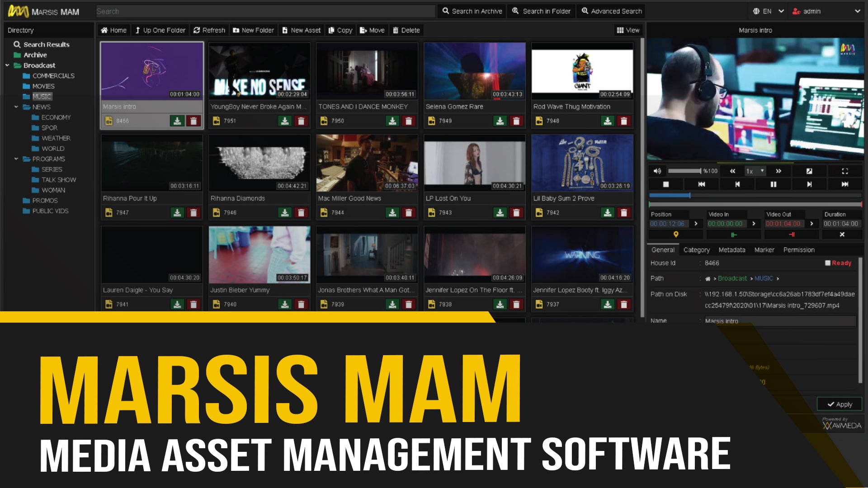
Task: Set the Video Out mark point
Action: click(792, 235)
